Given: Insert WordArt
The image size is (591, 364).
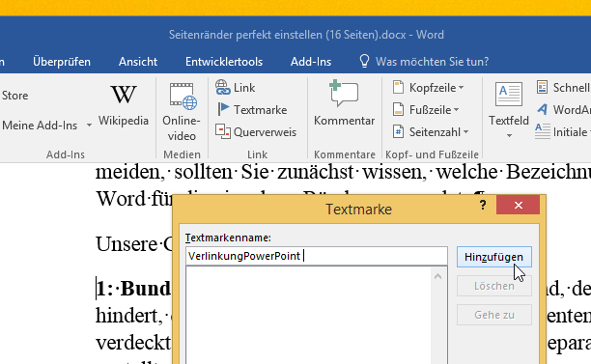Looking at the screenshot, I should 563,110.
